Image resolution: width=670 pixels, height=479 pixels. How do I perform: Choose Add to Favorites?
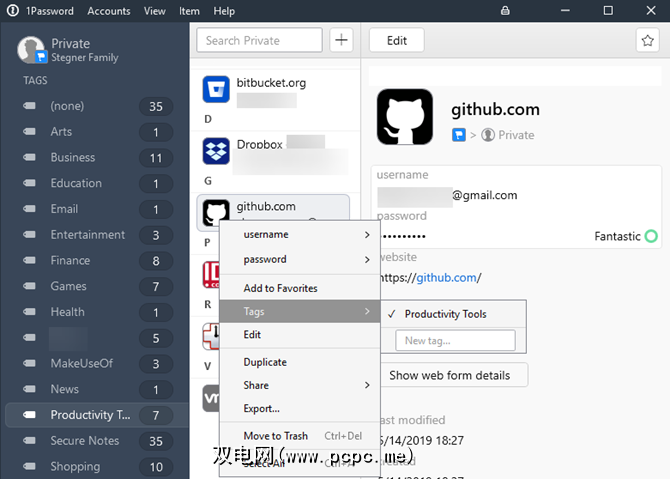tap(300, 288)
